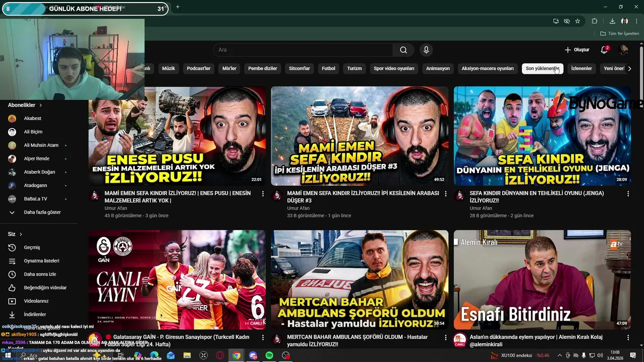
Task: Select the Pembe diziler chip
Action: coord(263,68)
